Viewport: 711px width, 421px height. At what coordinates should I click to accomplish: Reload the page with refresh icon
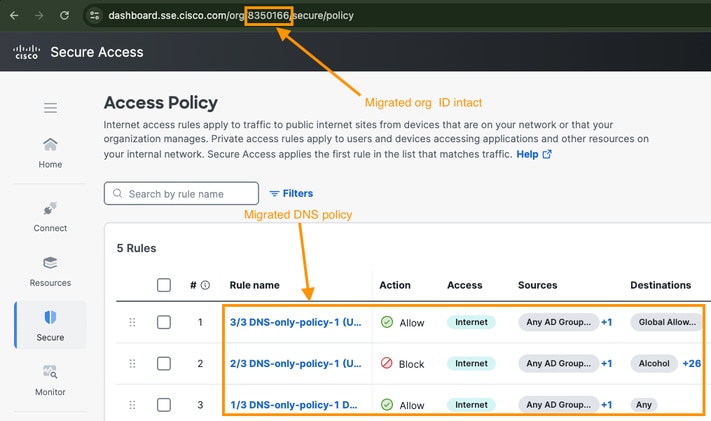click(x=65, y=16)
